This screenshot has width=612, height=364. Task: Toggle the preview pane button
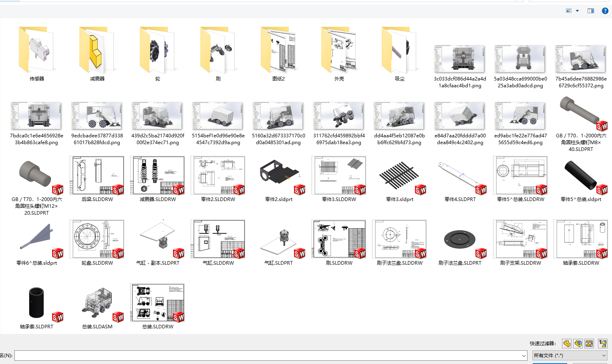click(x=591, y=11)
